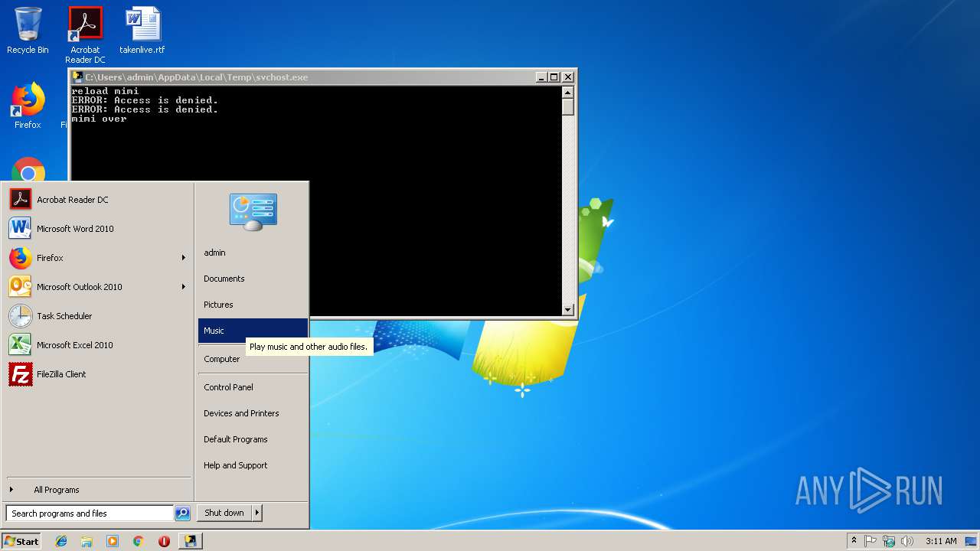Maximize the svchost.exe console window
This screenshot has width=980, height=551.
coord(554,77)
